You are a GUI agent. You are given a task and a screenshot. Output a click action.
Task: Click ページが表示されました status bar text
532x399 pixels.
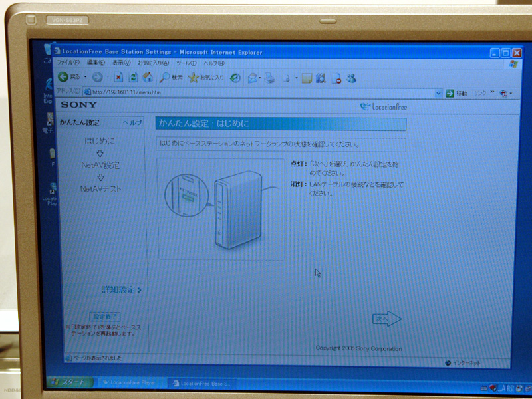click(97, 358)
